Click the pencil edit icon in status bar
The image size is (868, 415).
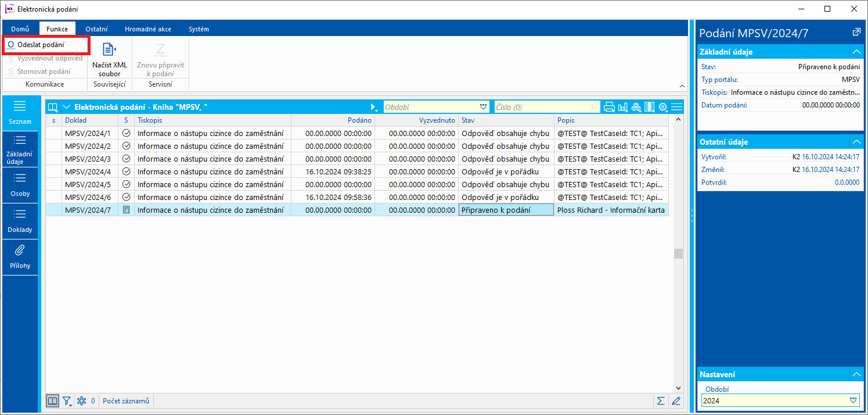676,400
